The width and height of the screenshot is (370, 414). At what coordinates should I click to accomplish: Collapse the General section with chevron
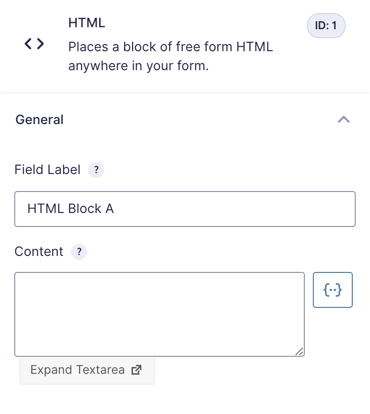tap(344, 119)
